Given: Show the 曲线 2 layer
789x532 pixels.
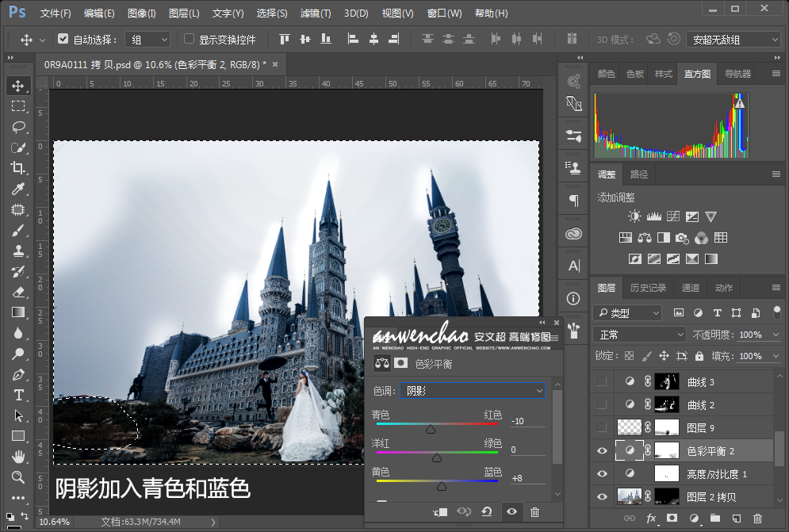Looking at the screenshot, I should (x=602, y=404).
